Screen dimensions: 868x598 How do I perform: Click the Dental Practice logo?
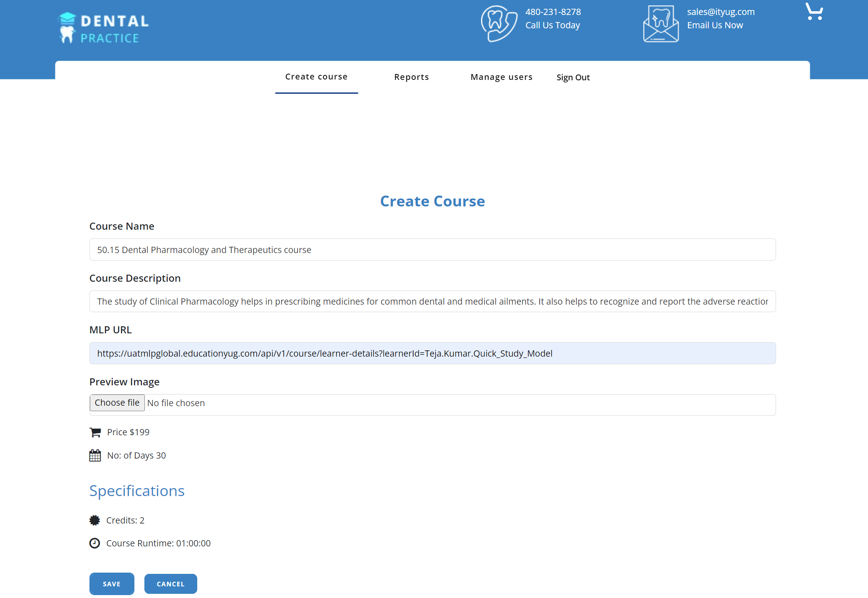(x=103, y=28)
